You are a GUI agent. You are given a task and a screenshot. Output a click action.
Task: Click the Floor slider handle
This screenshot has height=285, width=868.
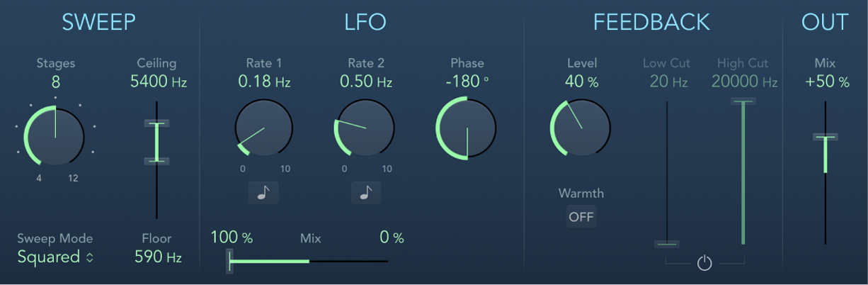click(157, 162)
